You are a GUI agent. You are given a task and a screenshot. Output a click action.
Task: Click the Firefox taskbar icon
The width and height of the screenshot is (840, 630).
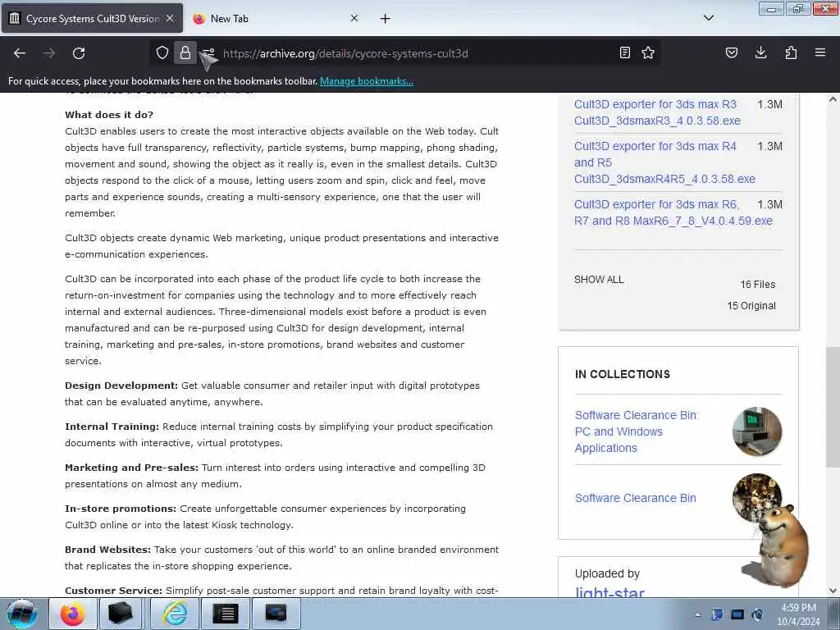(73, 614)
